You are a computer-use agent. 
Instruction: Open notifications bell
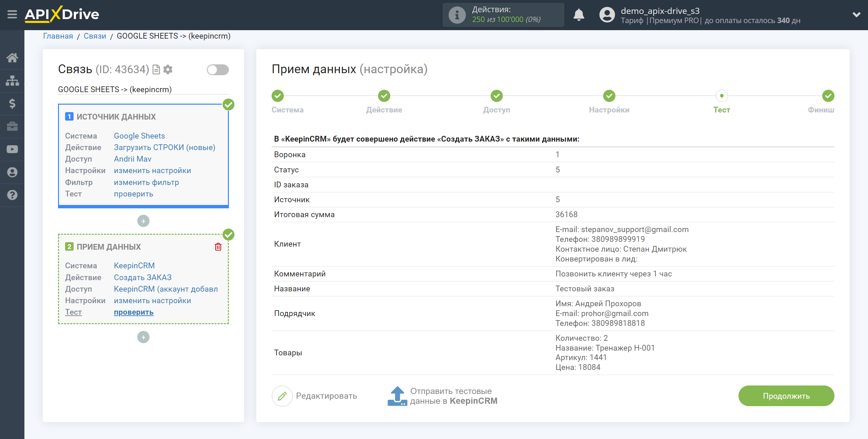tap(579, 15)
